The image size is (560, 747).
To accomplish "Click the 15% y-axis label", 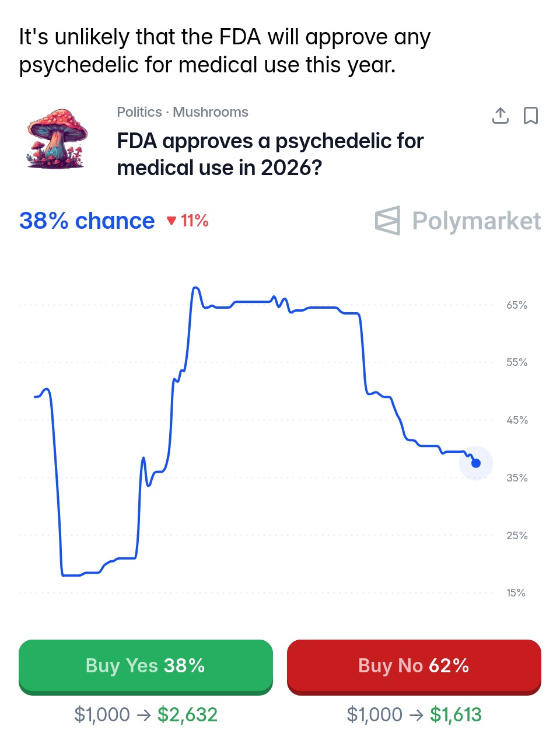I will (x=516, y=593).
